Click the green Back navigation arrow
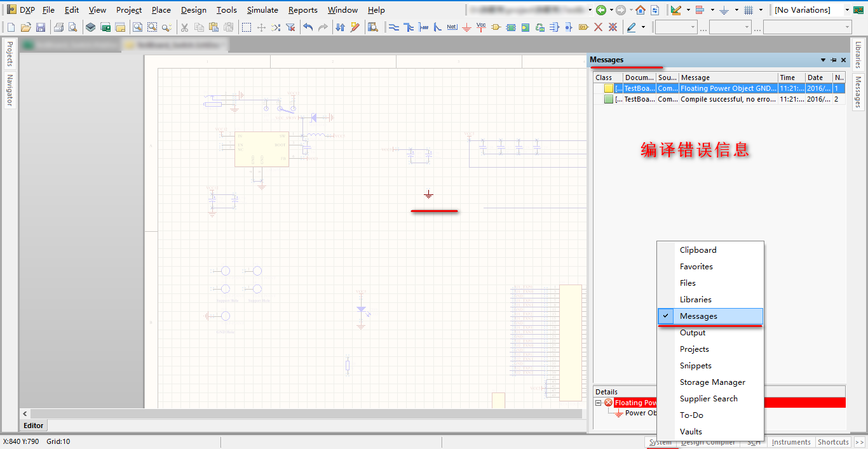This screenshot has width=868, height=449. (600, 10)
